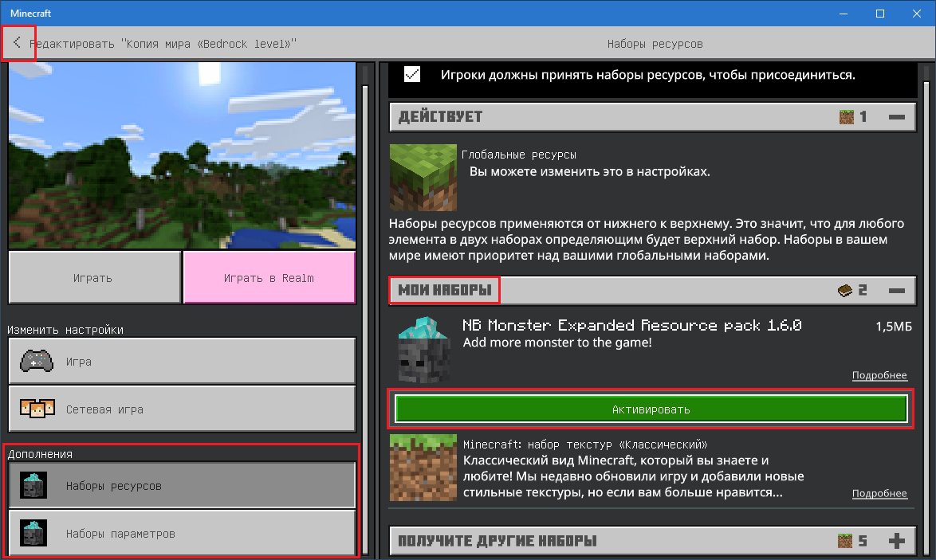This screenshot has height=560, width=936.
Task: Click the player faces icon for Сетевая игра
Action: coord(36,409)
